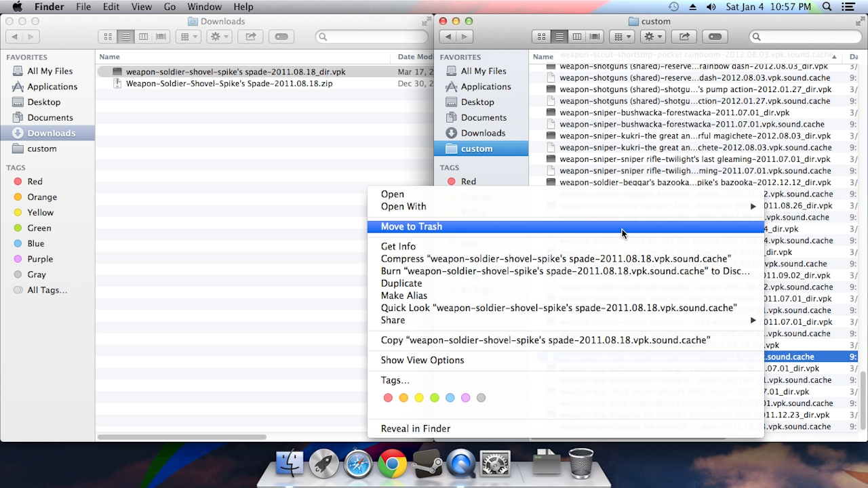868x488 pixels.
Task: Choose Reveal in Finder in context menu
Action: click(566, 428)
